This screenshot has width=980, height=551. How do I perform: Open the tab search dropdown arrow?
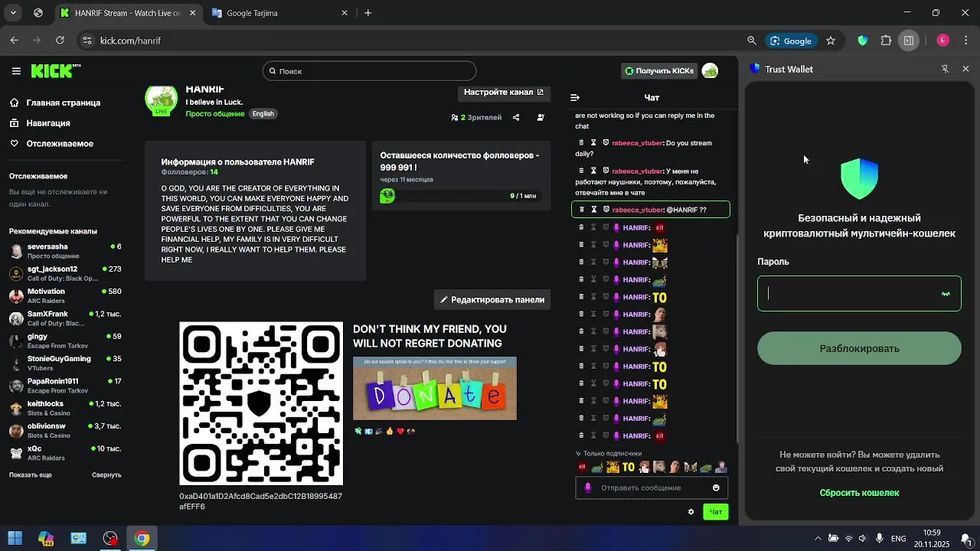point(13,13)
